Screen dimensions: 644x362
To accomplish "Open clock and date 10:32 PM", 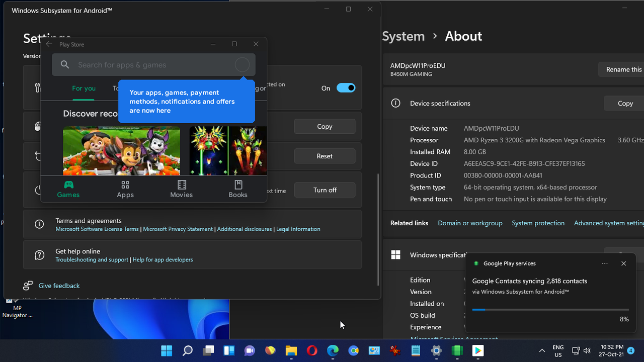I will tap(612, 350).
